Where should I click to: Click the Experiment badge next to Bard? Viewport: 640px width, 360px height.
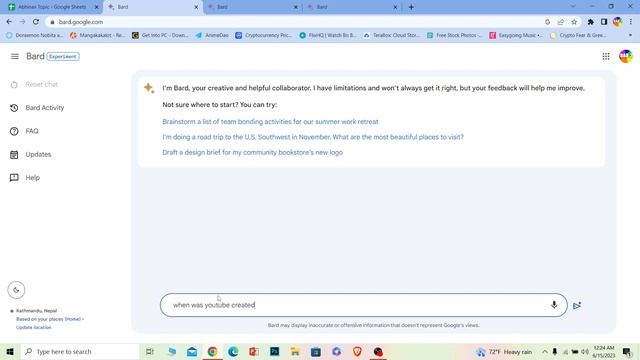(x=63, y=56)
